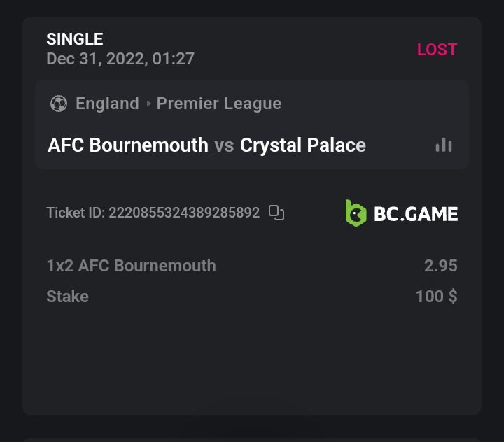This screenshot has height=442, width=504.
Task: Click the soccer ball sport icon
Action: click(59, 104)
